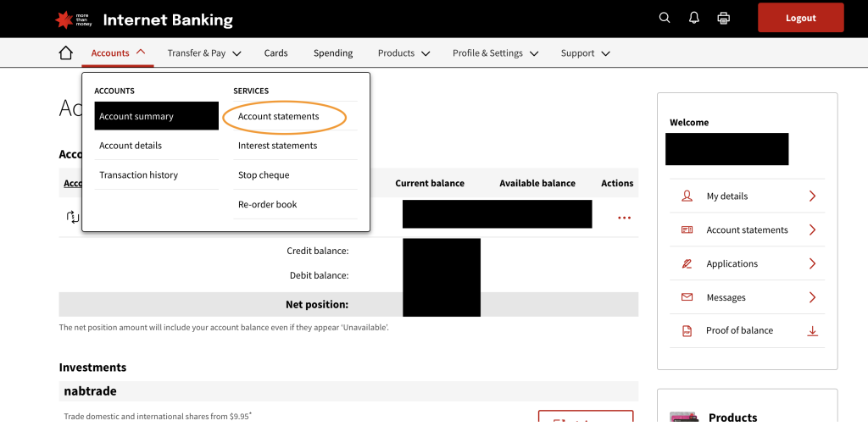Click the NAB star logo

(x=64, y=19)
